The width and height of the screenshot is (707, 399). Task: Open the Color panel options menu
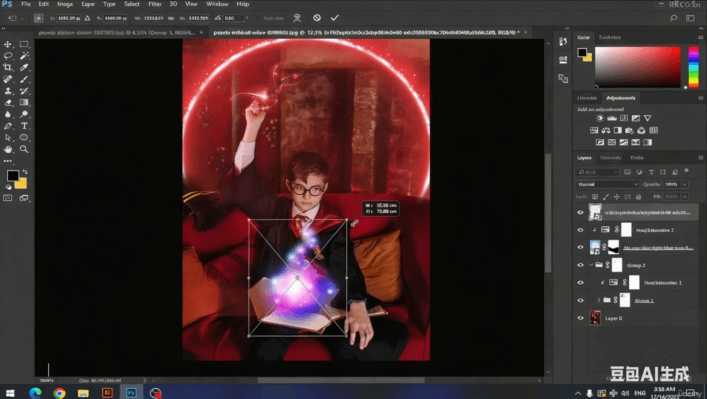pos(701,37)
